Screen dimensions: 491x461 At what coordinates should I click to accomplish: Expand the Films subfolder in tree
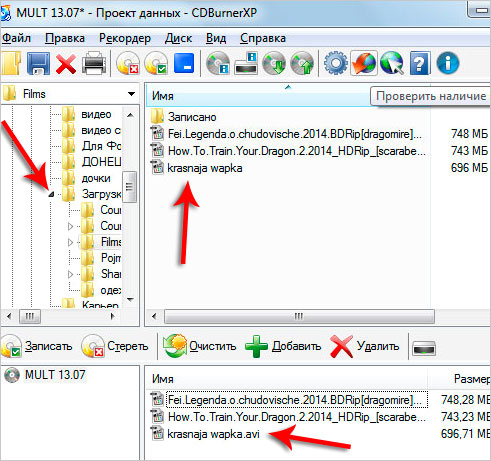click(70, 242)
